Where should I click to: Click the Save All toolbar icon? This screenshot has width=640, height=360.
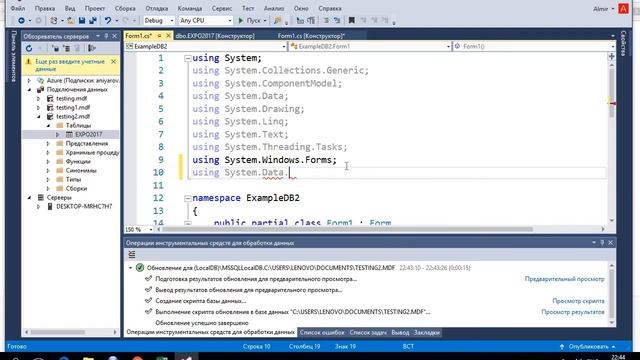pos(93,20)
